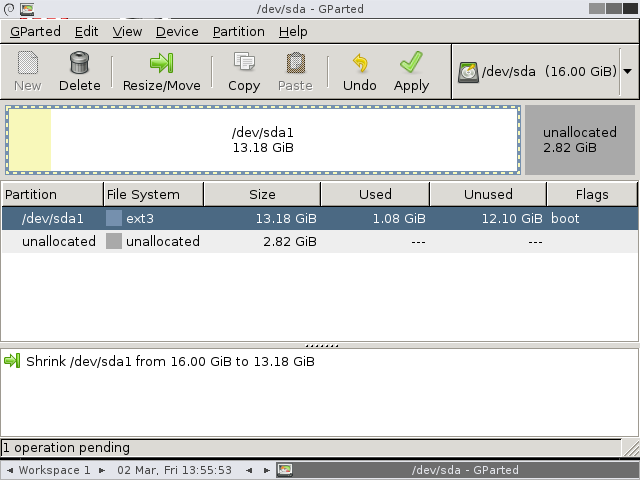Click the Paste clipboard icon
This screenshot has width=640, height=480.
pos(296,62)
